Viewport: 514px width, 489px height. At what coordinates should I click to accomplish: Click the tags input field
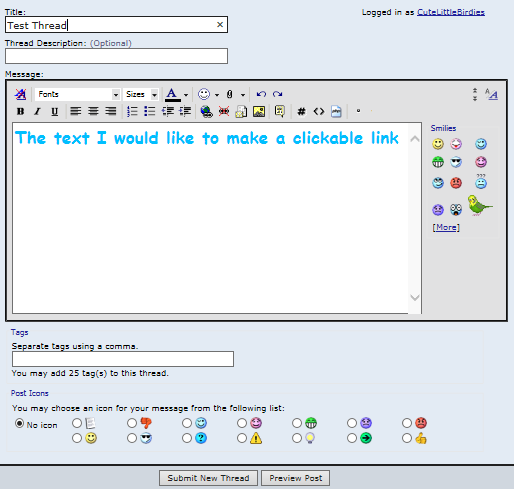pyautogui.click(x=123, y=359)
